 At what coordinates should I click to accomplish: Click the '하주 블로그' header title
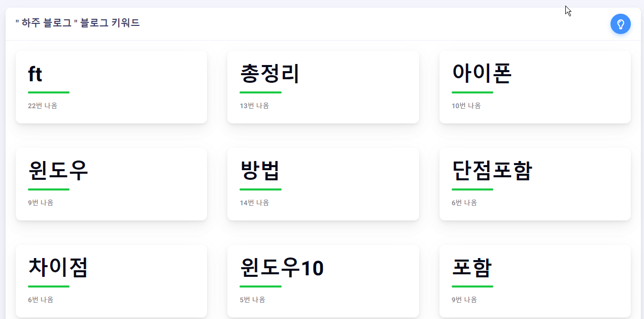coord(77,23)
